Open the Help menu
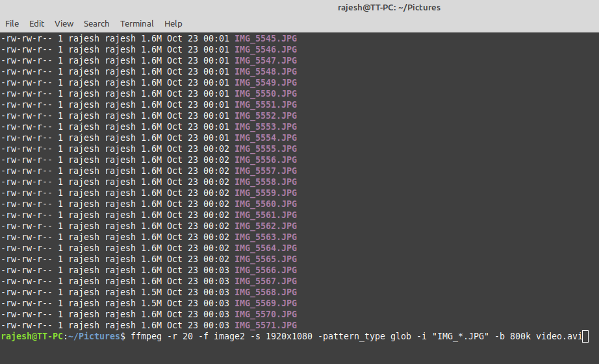 click(x=173, y=23)
